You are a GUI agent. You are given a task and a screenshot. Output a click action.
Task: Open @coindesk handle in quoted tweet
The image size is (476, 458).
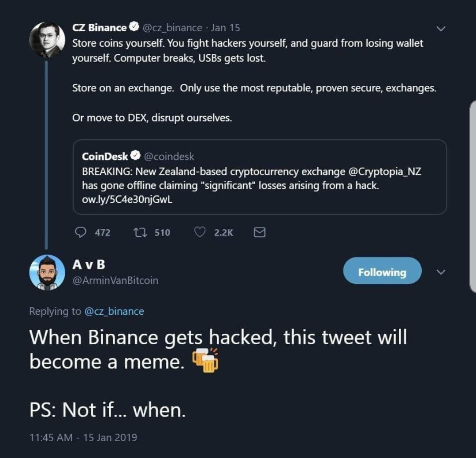170,155
